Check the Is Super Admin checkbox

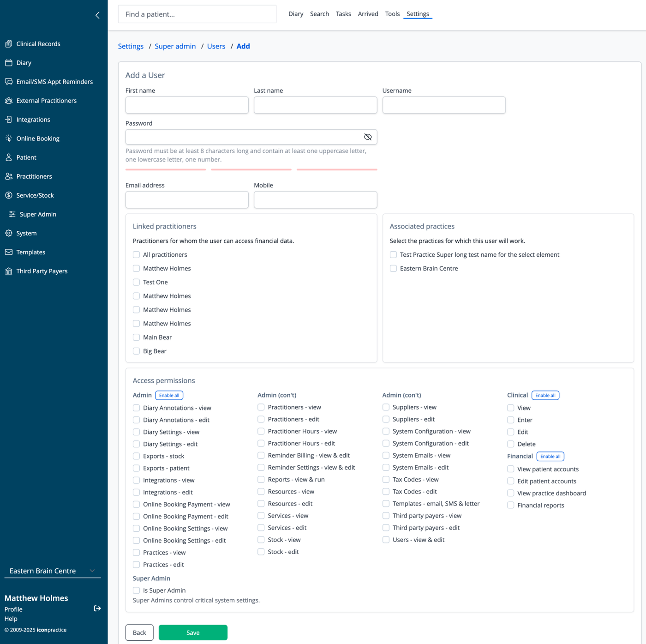(136, 590)
